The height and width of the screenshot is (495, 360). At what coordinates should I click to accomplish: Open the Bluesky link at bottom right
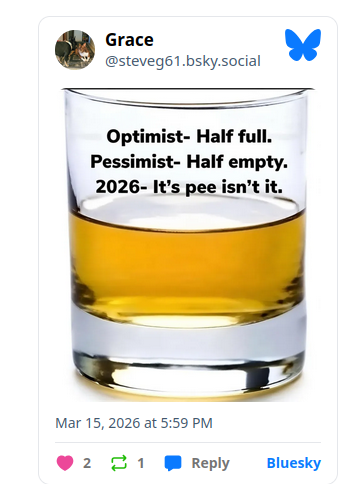click(294, 463)
